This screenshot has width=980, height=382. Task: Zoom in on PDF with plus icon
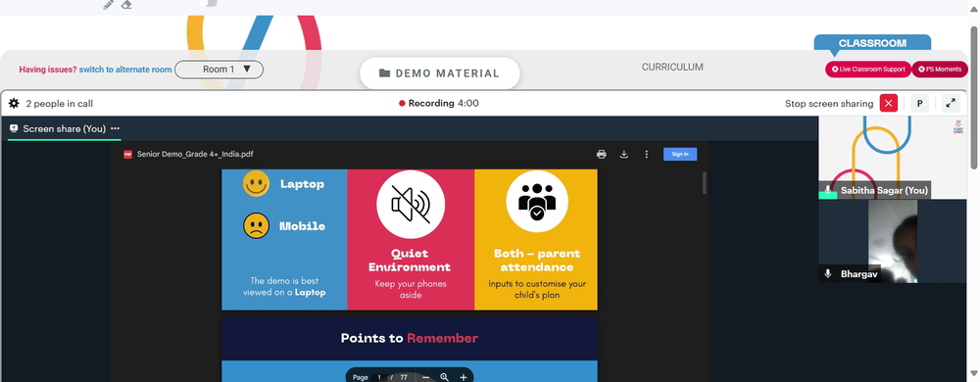click(x=464, y=377)
